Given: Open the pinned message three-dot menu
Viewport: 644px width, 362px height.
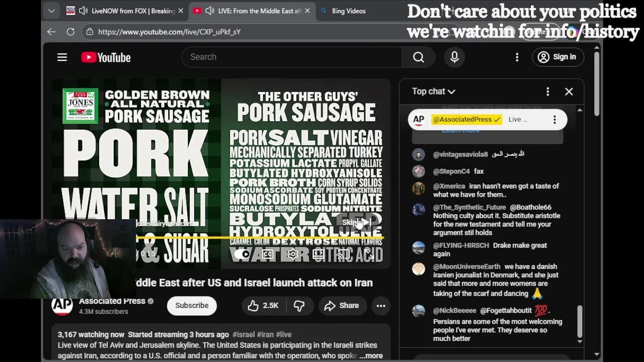Looking at the screenshot, I should pos(554,120).
